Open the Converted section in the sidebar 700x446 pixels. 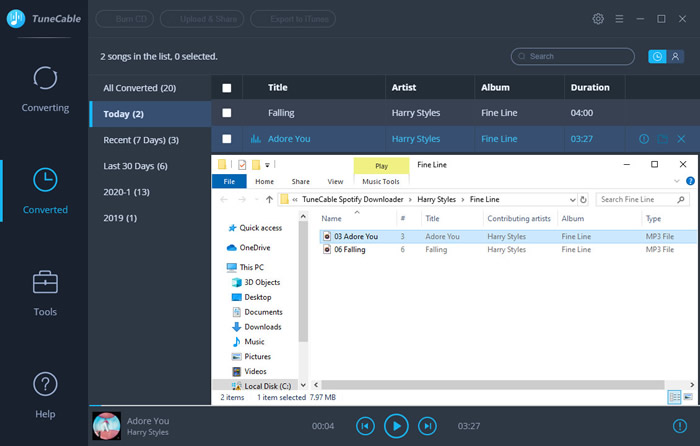45,191
